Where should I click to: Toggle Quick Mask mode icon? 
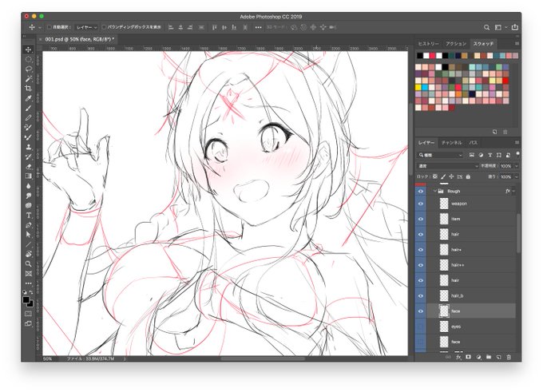coord(29,314)
